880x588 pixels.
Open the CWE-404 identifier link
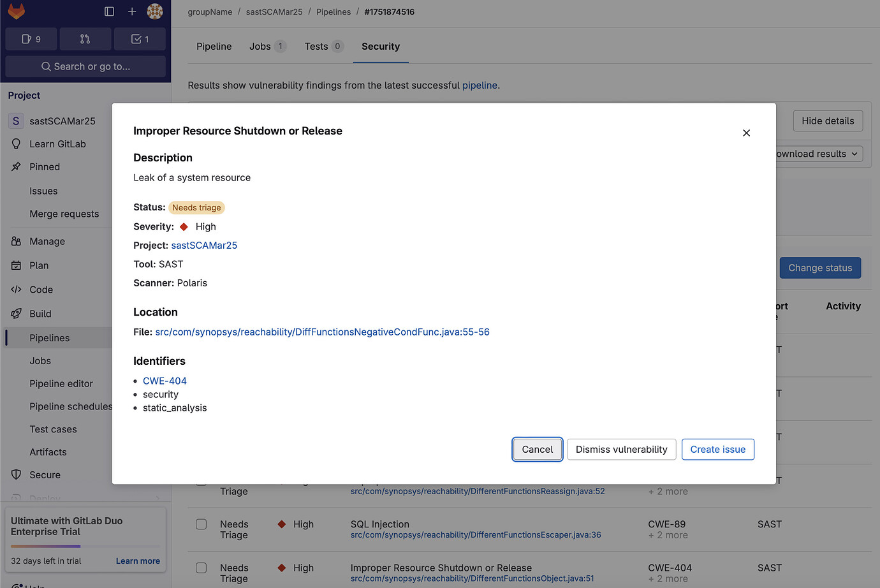165,381
